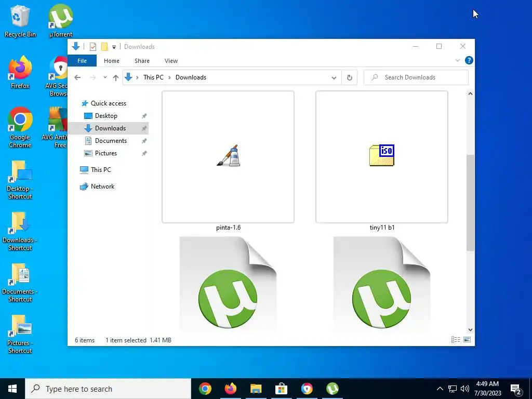Click the taskbar search box

point(108,389)
